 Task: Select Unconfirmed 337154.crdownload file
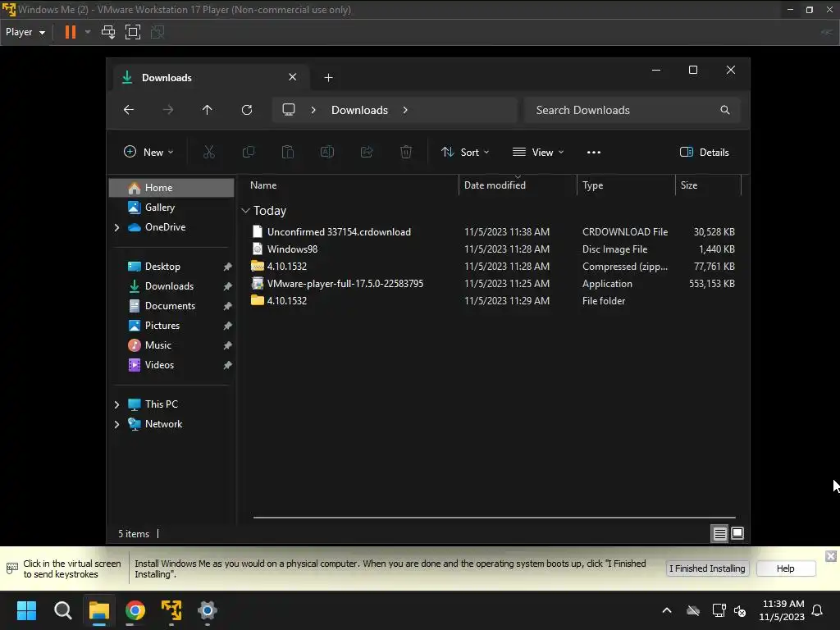pyautogui.click(x=492, y=232)
